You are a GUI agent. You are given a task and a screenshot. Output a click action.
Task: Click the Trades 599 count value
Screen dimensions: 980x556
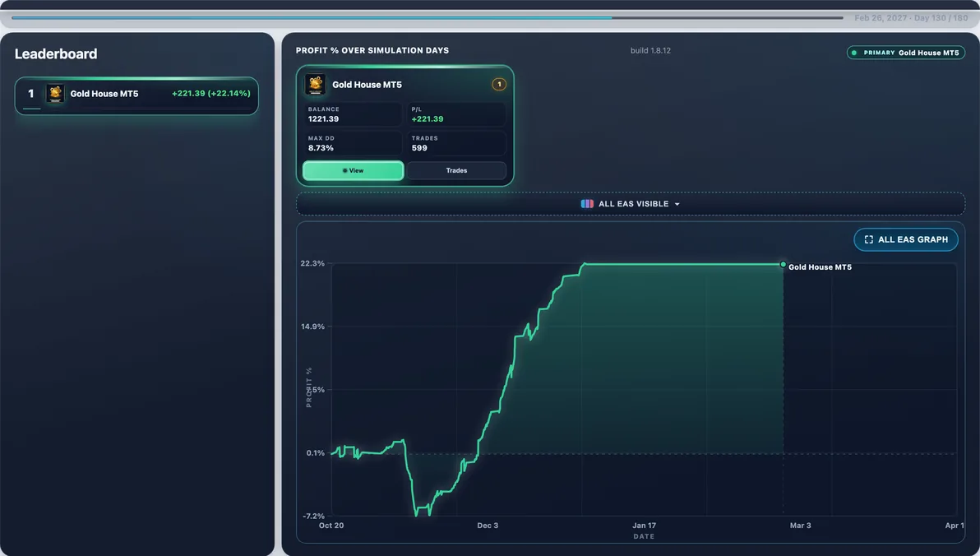(x=419, y=148)
